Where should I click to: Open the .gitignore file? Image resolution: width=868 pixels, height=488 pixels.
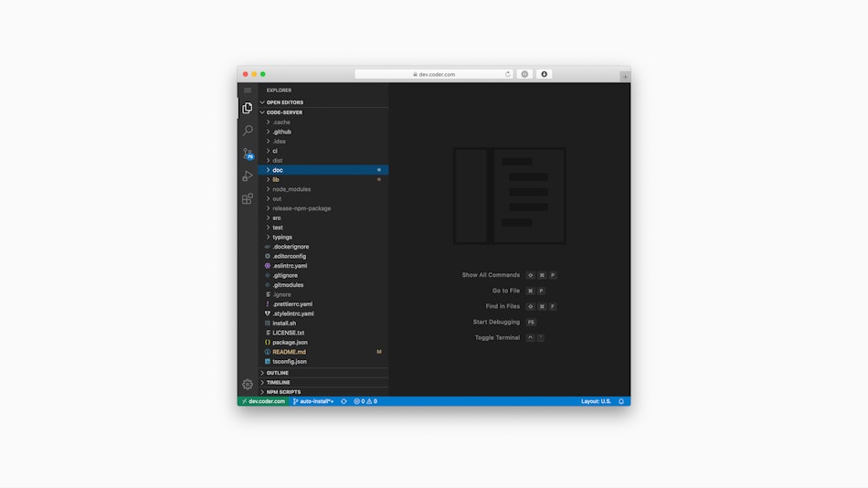coord(323,275)
